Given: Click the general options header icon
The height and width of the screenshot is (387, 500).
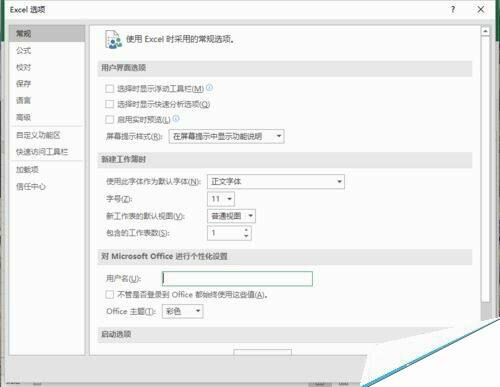Looking at the screenshot, I should [x=113, y=39].
